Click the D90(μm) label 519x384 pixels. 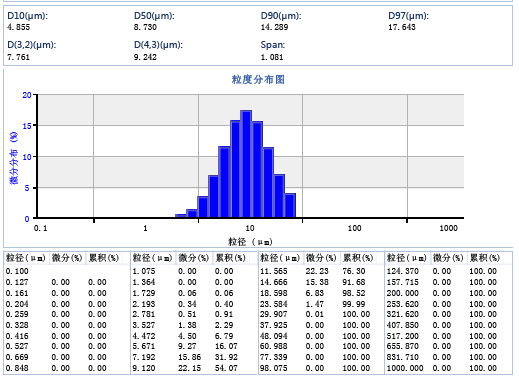tap(281, 16)
